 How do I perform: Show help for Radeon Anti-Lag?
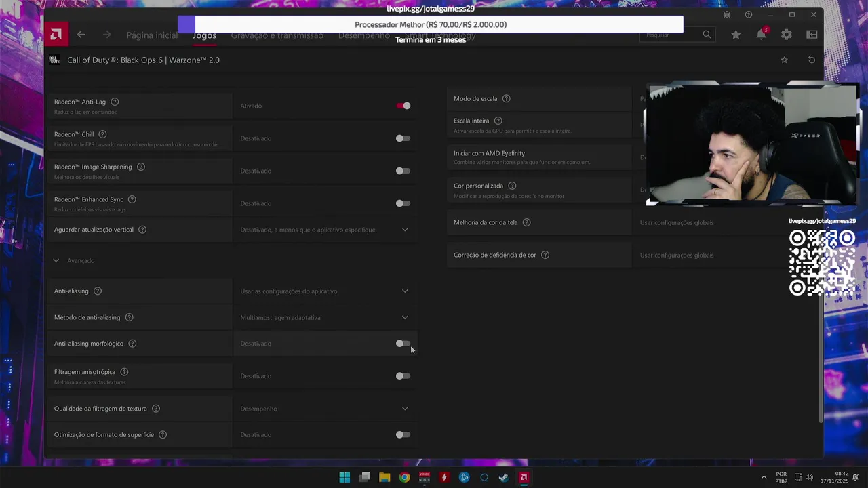115,102
